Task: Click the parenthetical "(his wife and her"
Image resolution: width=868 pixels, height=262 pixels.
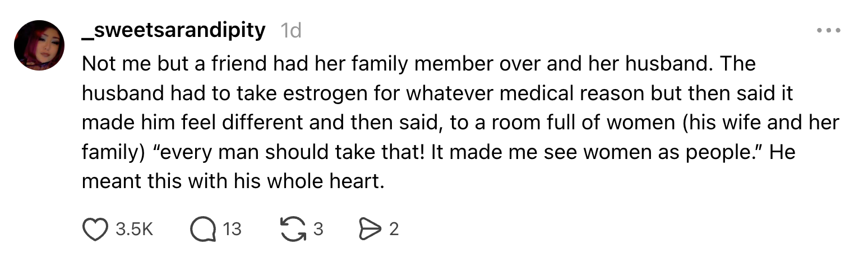Action: point(760,123)
